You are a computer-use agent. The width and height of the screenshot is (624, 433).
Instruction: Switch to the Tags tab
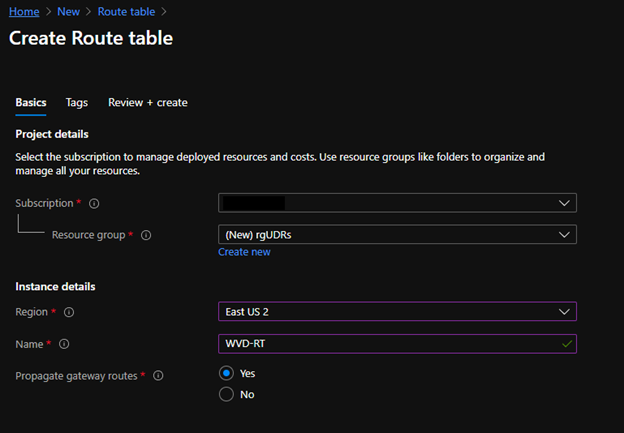(77, 102)
